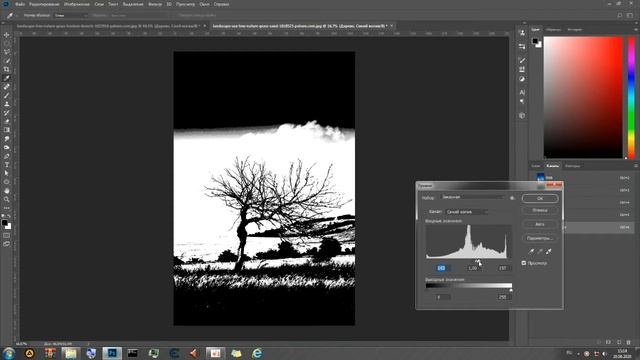This screenshot has height=360, width=640.
Task: Switch to the Слои panel tab
Action: click(x=536, y=166)
